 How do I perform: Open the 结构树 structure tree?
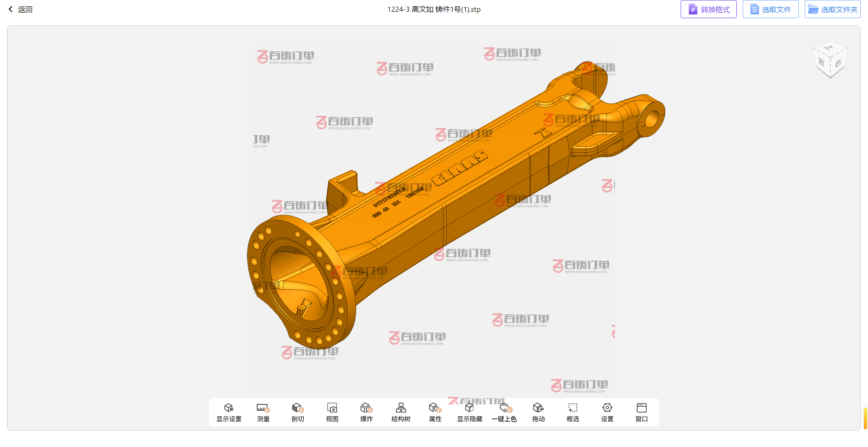[401, 412]
